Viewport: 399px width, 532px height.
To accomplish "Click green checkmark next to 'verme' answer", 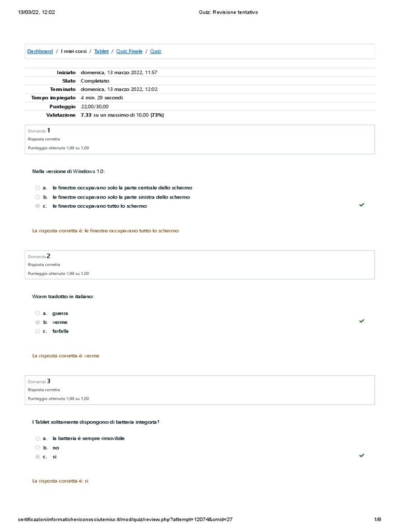I will pos(362,321).
